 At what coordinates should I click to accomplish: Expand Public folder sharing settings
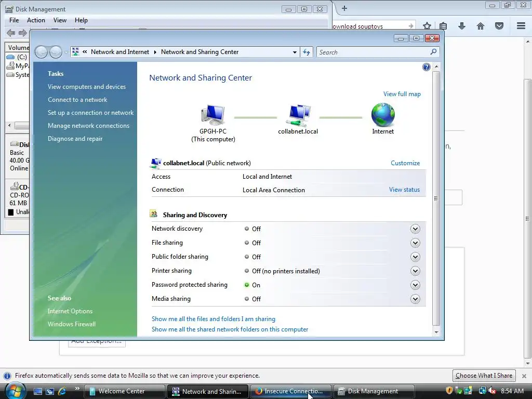tap(415, 257)
